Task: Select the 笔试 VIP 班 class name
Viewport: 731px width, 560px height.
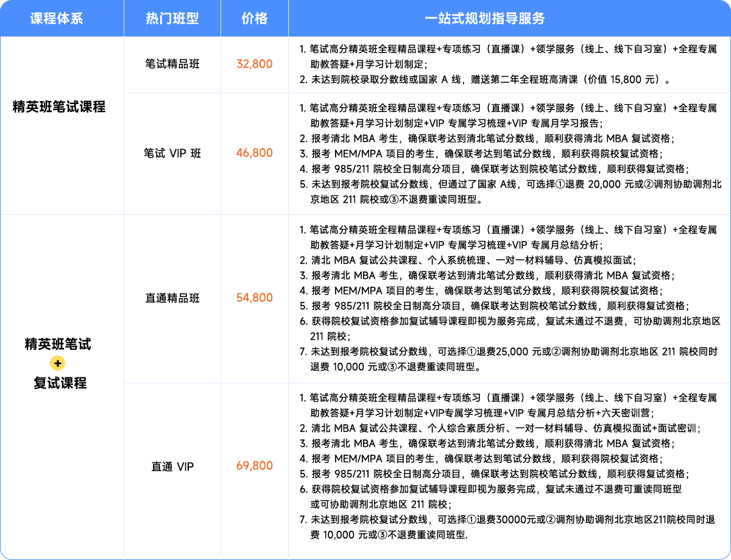Action: pyautogui.click(x=172, y=153)
